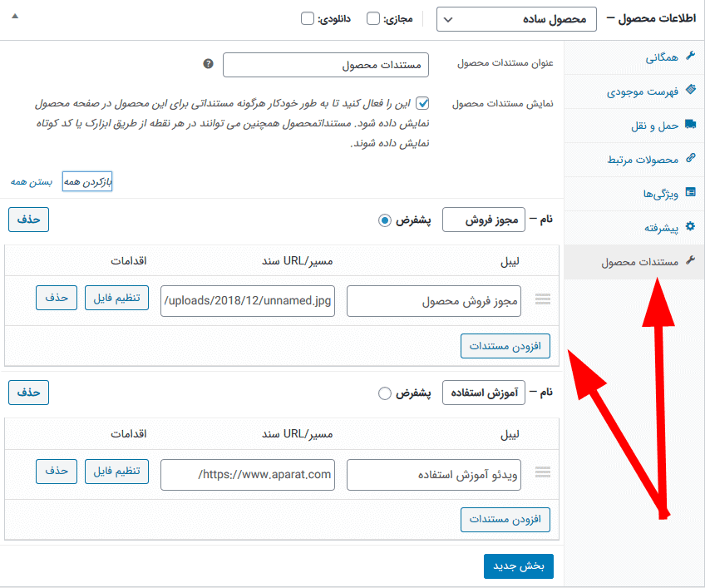The width and height of the screenshot is (705, 588).
Task: Click the help question mark icon
Action: pyautogui.click(x=208, y=64)
